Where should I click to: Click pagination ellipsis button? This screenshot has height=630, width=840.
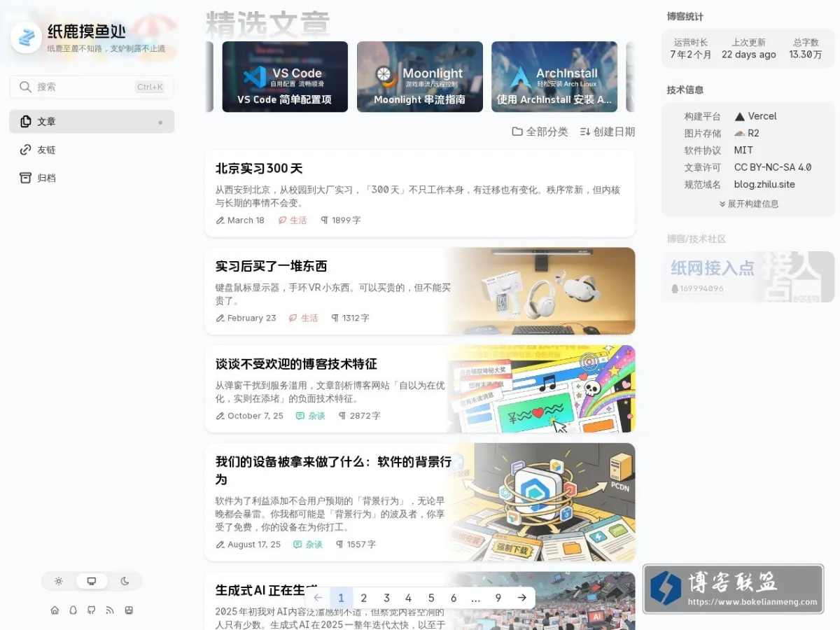(476, 598)
